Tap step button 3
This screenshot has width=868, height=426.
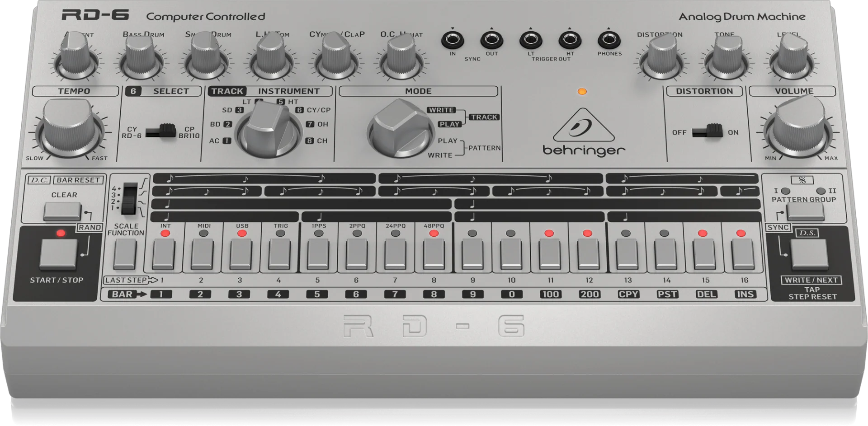tap(241, 254)
